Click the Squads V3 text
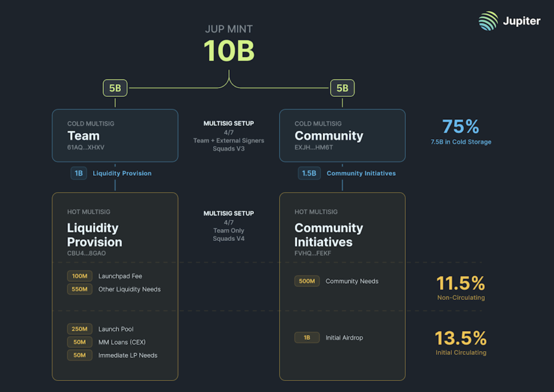 (x=229, y=149)
